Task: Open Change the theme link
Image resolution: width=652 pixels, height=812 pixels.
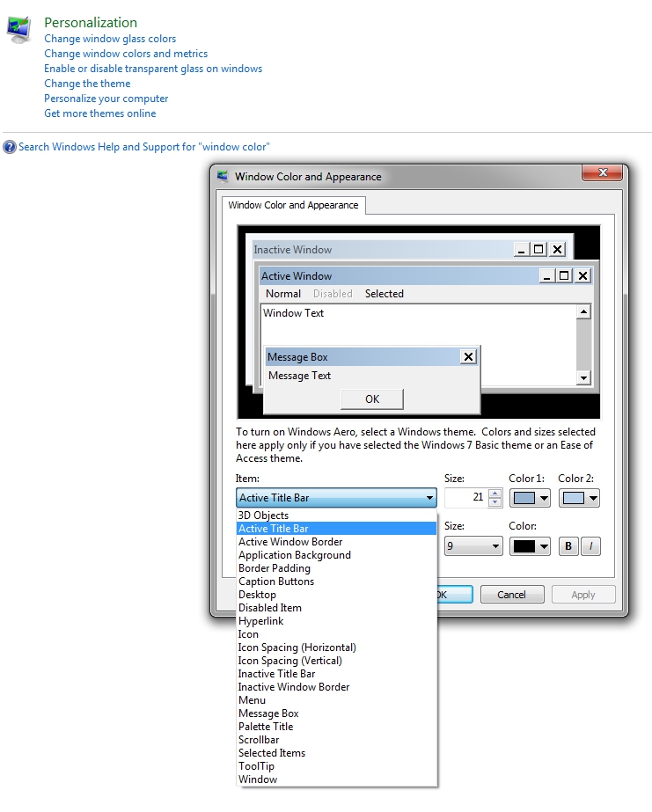Action: point(87,84)
